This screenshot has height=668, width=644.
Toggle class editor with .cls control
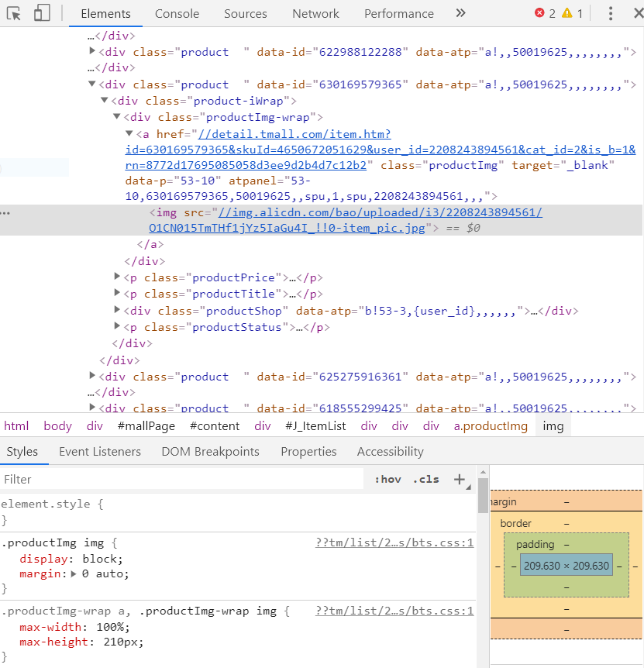(x=425, y=479)
